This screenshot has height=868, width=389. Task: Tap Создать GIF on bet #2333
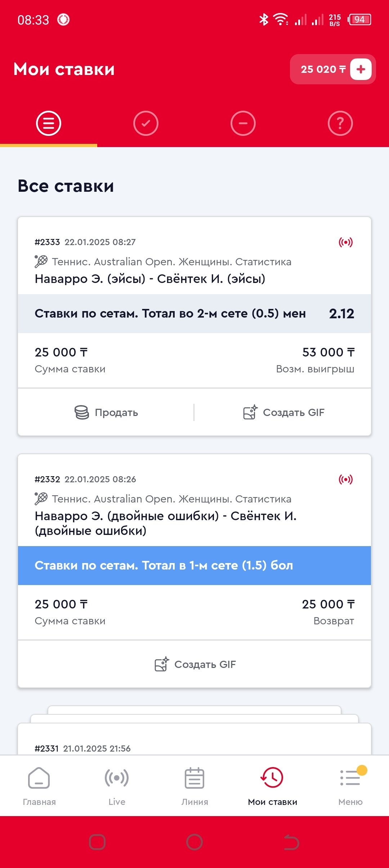[x=284, y=412]
